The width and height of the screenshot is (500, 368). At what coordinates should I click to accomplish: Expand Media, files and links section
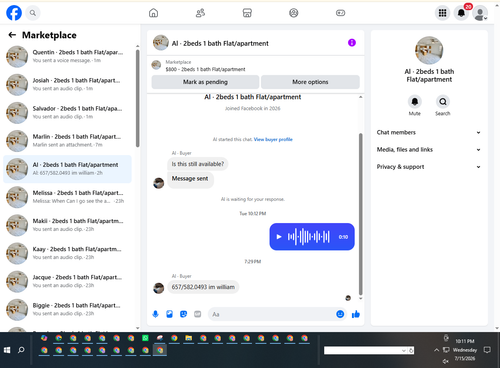pos(428,150)
